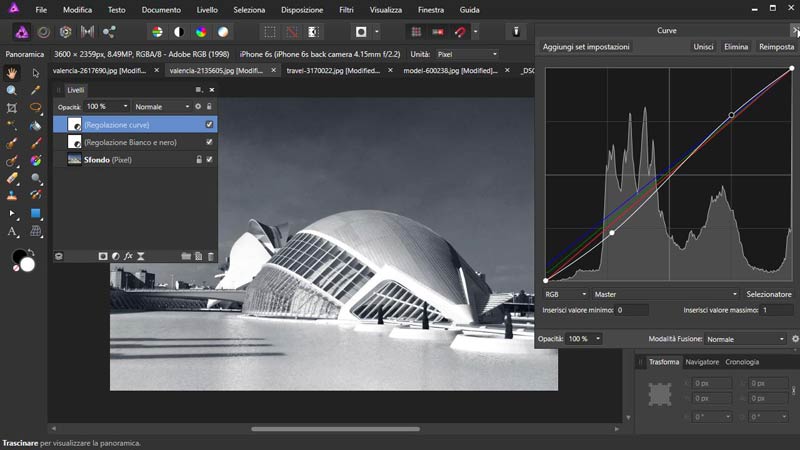The width and height of the screenshot is (800, 450).
Task: Toggle force pixel alignment icon
Action: point(438,32)
